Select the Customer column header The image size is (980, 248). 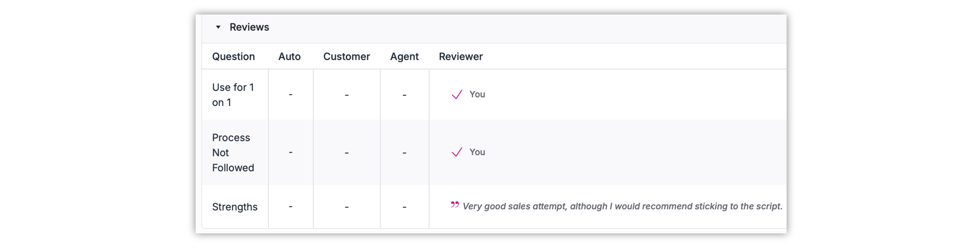346,56
